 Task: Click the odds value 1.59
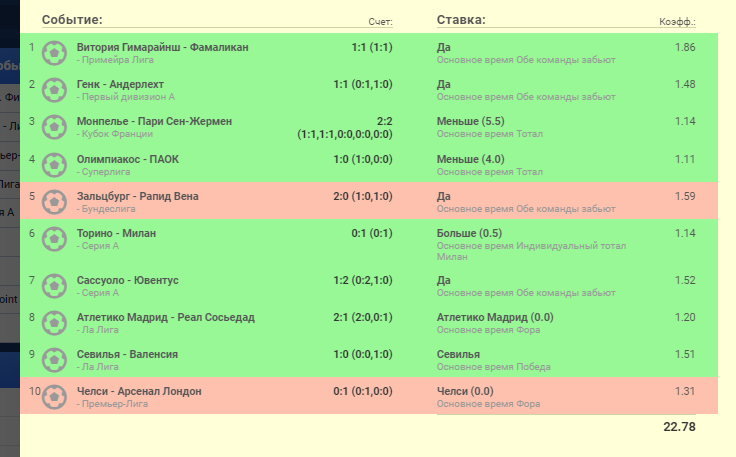(x=685, y=197)
